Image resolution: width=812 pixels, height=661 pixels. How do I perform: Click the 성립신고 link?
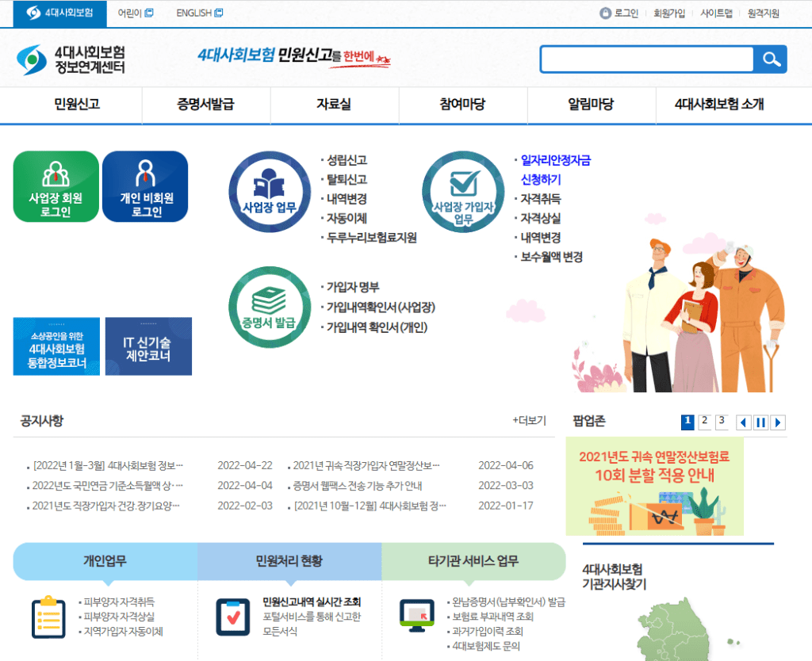345,159
